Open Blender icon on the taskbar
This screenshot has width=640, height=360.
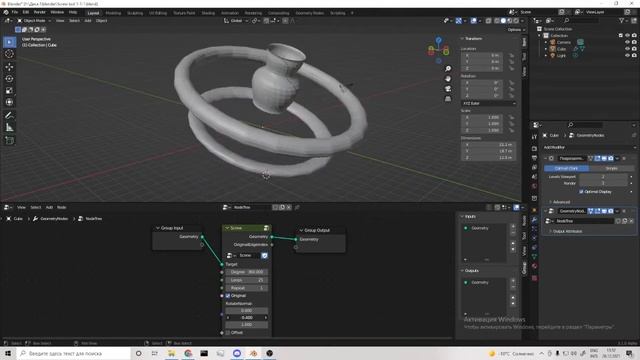(253, 353)
